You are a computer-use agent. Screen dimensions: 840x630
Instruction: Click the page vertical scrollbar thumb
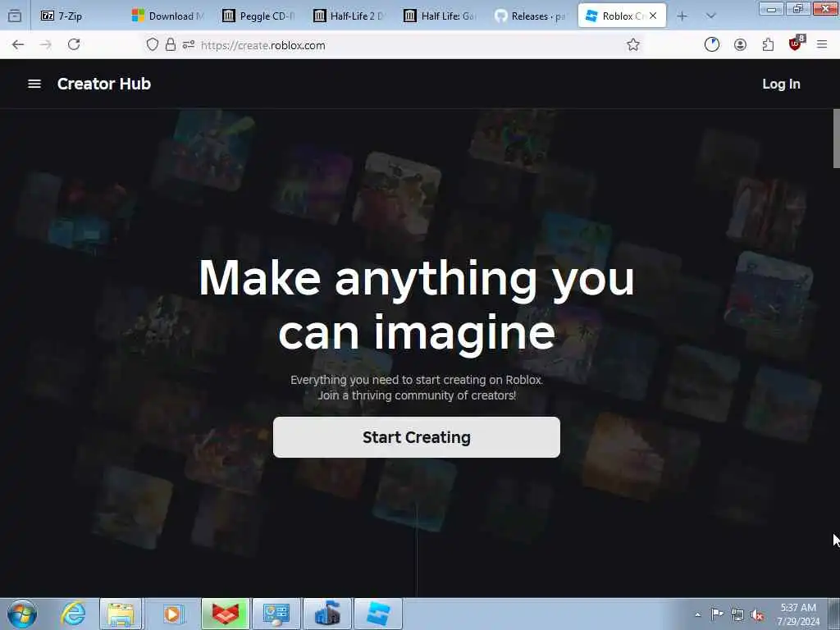[x=836, y=139]
